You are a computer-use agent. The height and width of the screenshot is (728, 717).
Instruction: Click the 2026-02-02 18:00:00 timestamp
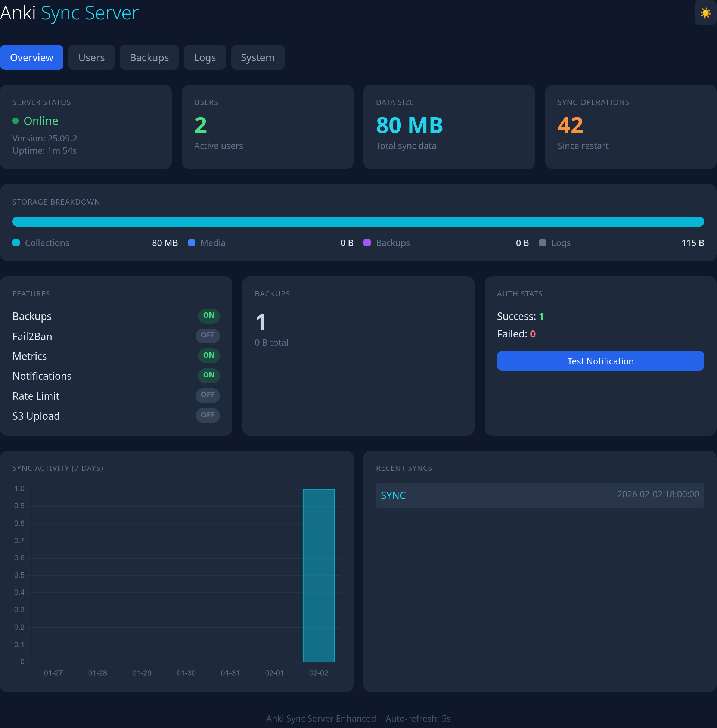click(x=658, y=494)
